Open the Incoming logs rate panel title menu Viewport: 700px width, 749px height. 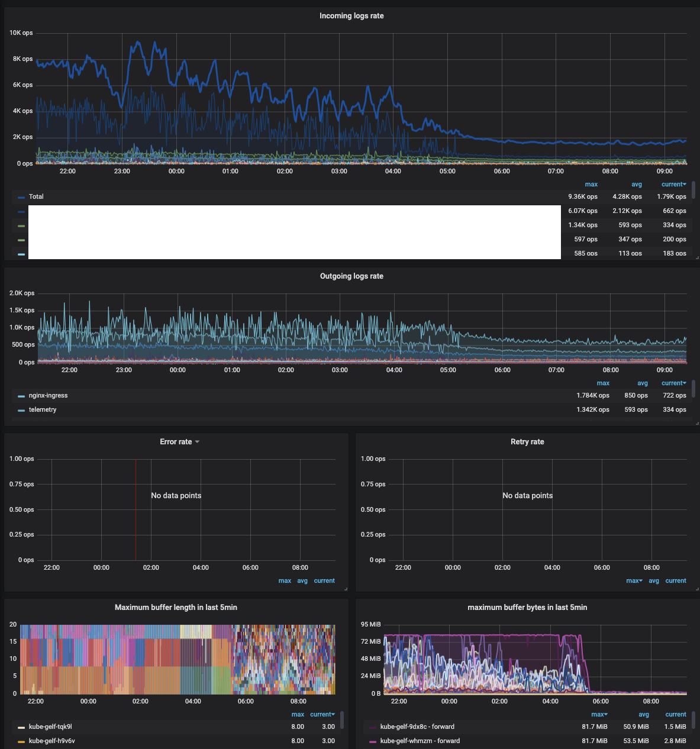[x=351, y=16]
